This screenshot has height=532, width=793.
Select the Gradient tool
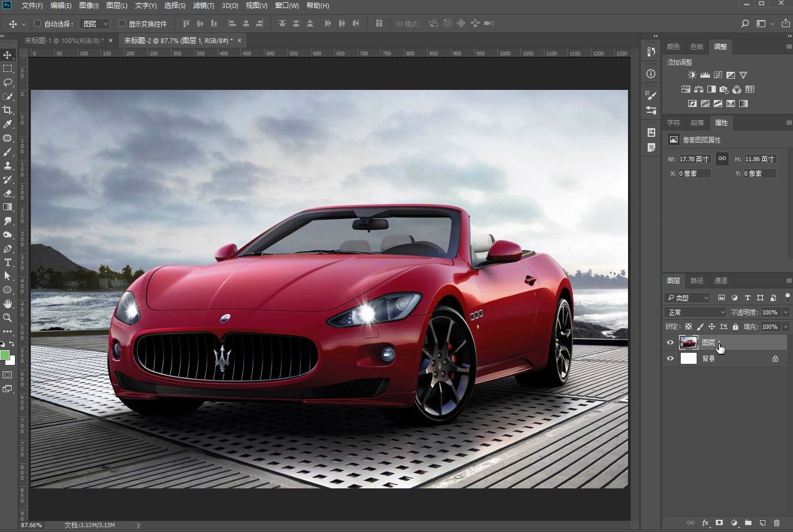point(7,207)
